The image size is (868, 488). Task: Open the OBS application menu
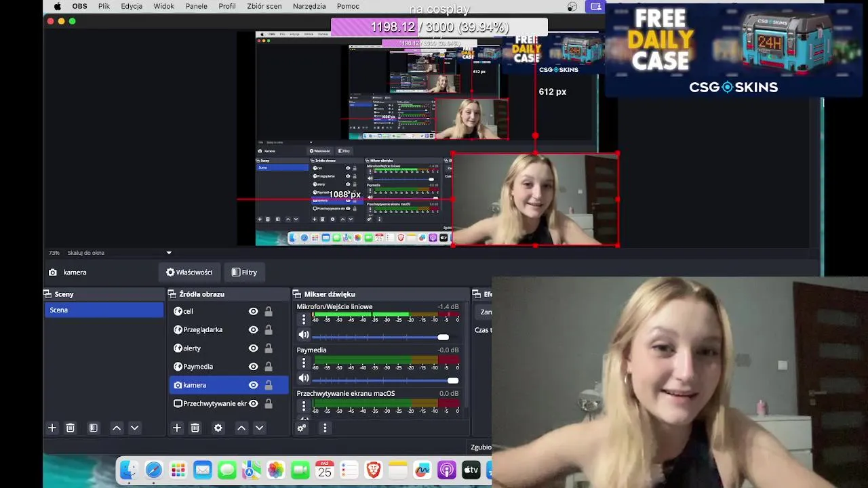coord(79,6)
